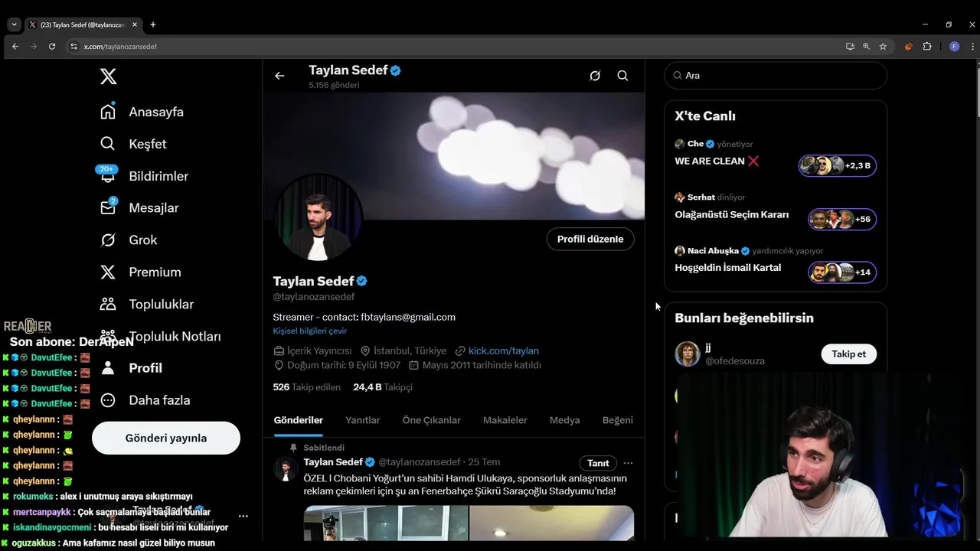This screenshot has width=980, height=551.
Task: Open jj @ofedesouza profile avatar
Action: [688, 354]
